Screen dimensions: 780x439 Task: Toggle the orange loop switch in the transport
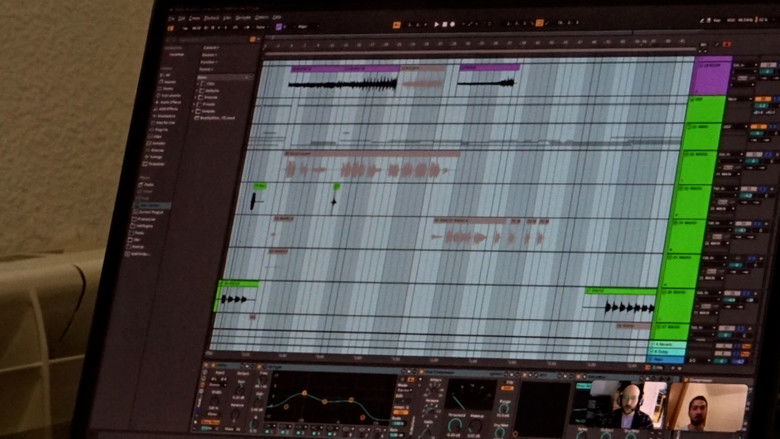[x=539, y=22]
